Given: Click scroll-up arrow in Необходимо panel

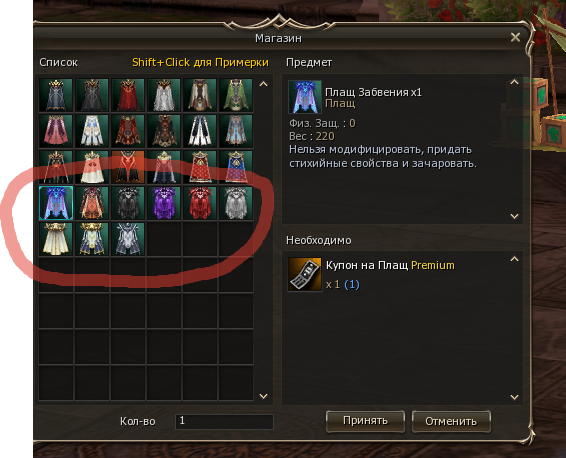Looking at the screenshot, I should coord(514,259).
